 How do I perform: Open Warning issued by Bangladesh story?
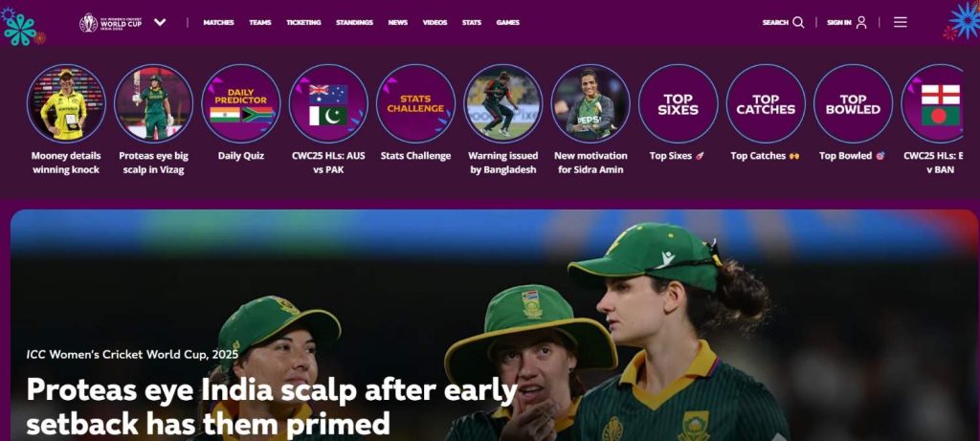[x=503, y=163]
